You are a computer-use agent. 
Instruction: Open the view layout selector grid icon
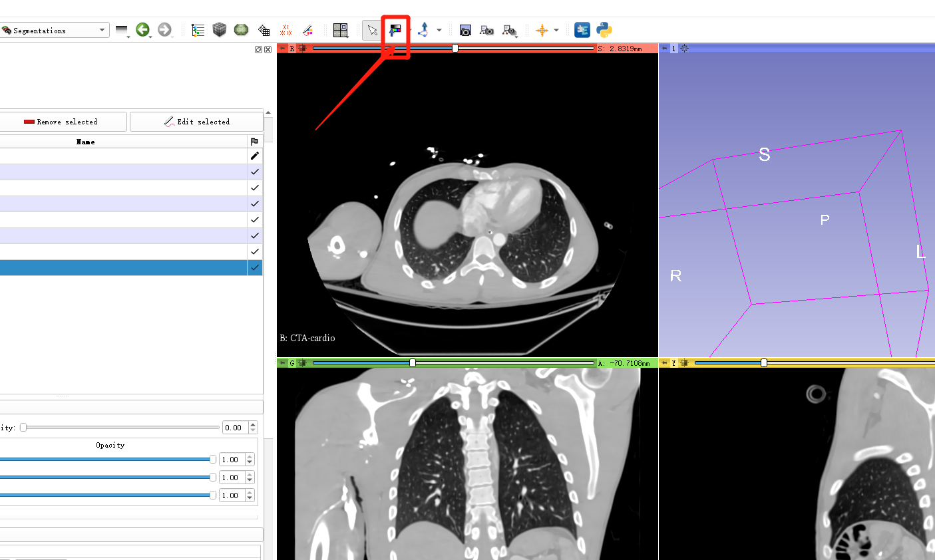[x=340, y=29]
